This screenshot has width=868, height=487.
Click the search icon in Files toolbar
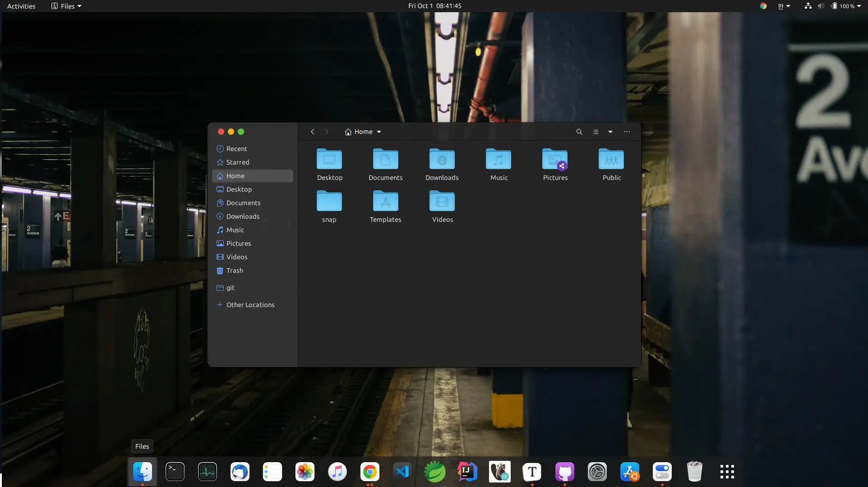[x=579, y=132]
